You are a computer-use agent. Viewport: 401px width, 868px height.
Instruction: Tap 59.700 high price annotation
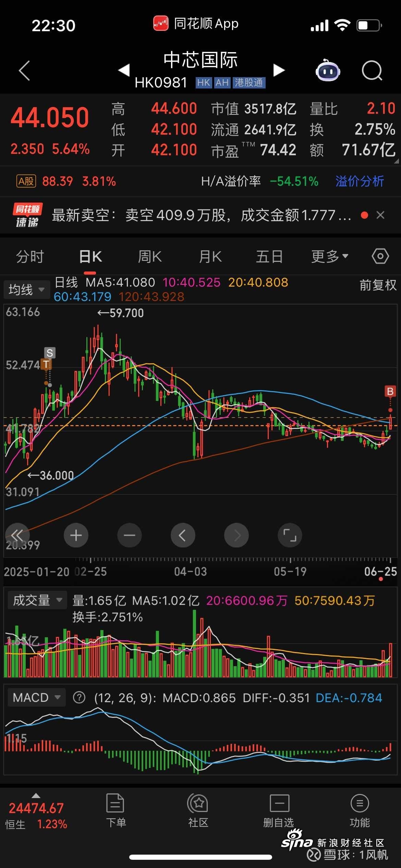(121, 313)
